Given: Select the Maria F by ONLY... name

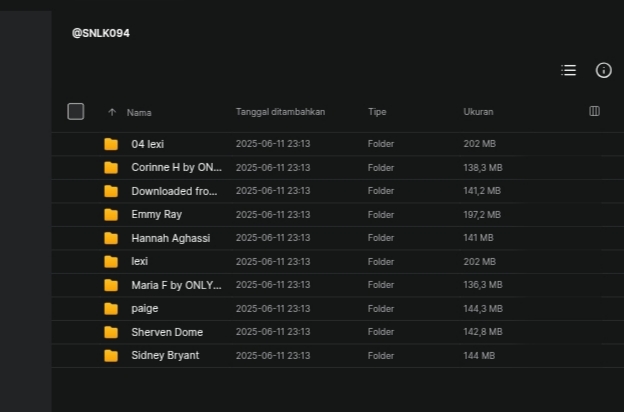Looking at the screenshot, I should click(176, 285).
